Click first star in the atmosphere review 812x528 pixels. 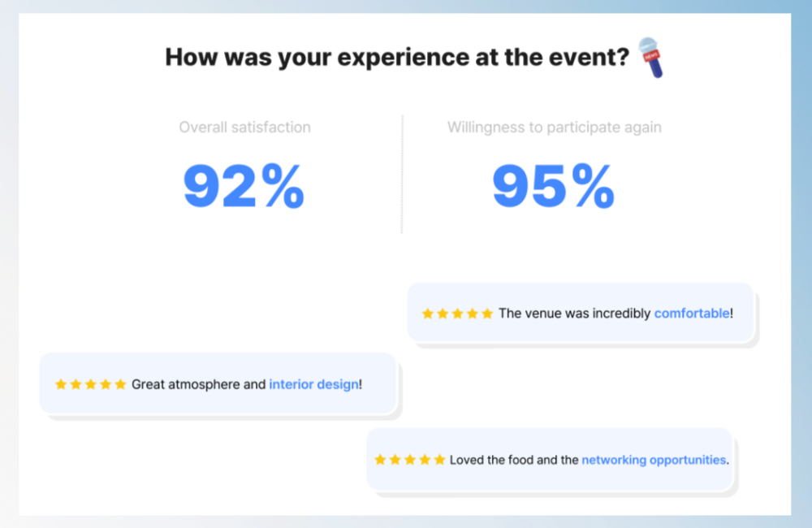tap(61, 384)
